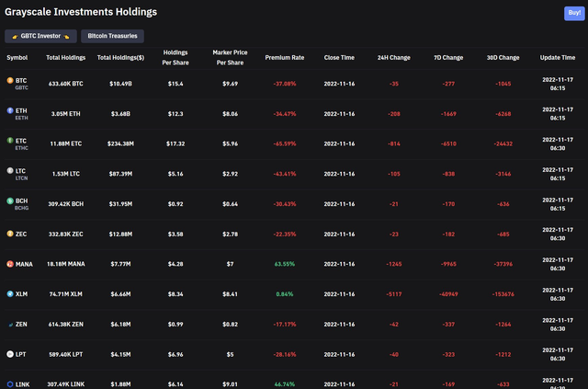The height and width of the screenshot is (389, 588).
Task: Click the Bitcoin Cash BCH icon
Action: point(10,200)
